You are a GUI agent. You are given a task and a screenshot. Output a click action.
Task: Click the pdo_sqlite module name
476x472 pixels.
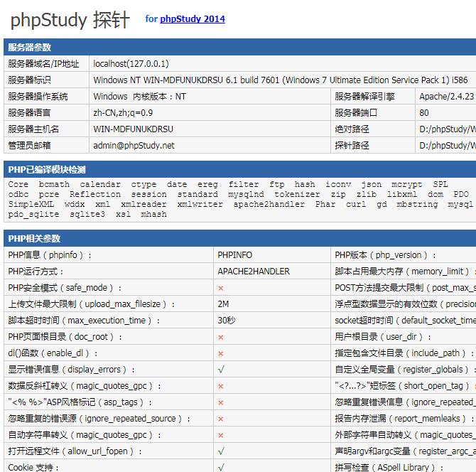pos(33,214)
